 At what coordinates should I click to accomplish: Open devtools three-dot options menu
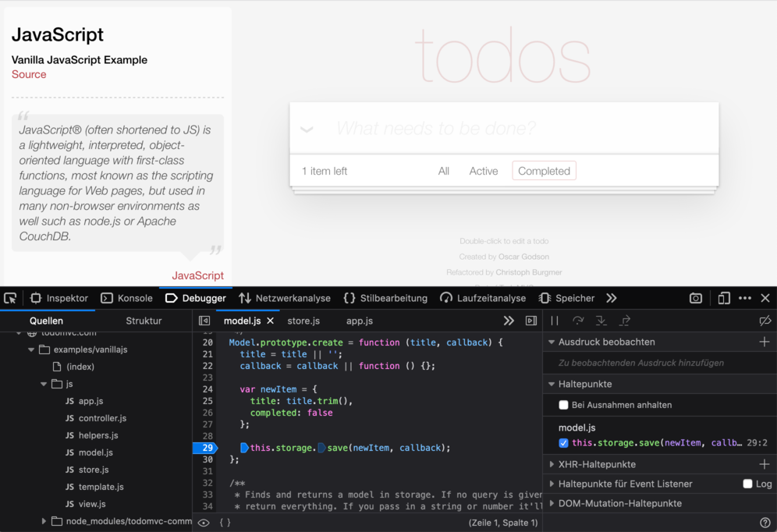pyautogui.click(x=745, y=298)
